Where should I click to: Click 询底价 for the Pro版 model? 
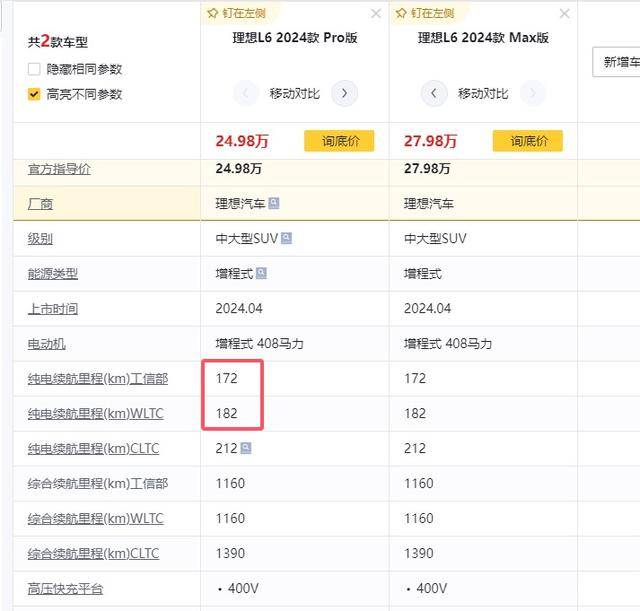point(339,141)
